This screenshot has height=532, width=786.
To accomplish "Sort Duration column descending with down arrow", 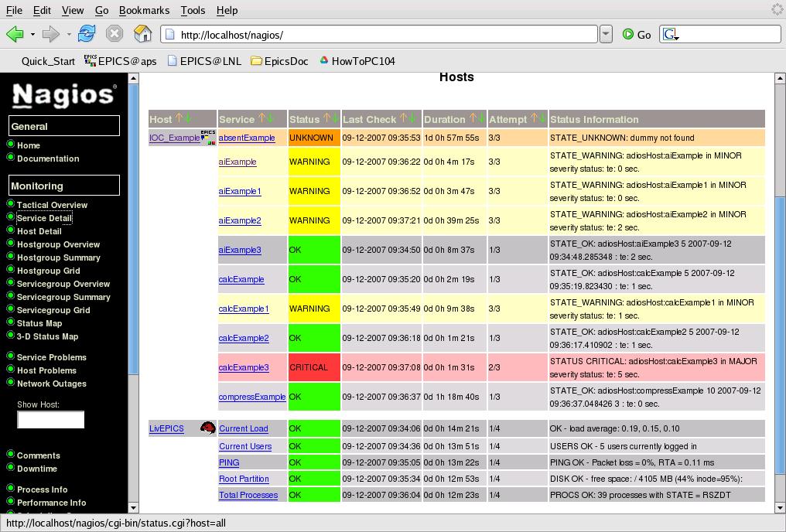I will (480, 118).
